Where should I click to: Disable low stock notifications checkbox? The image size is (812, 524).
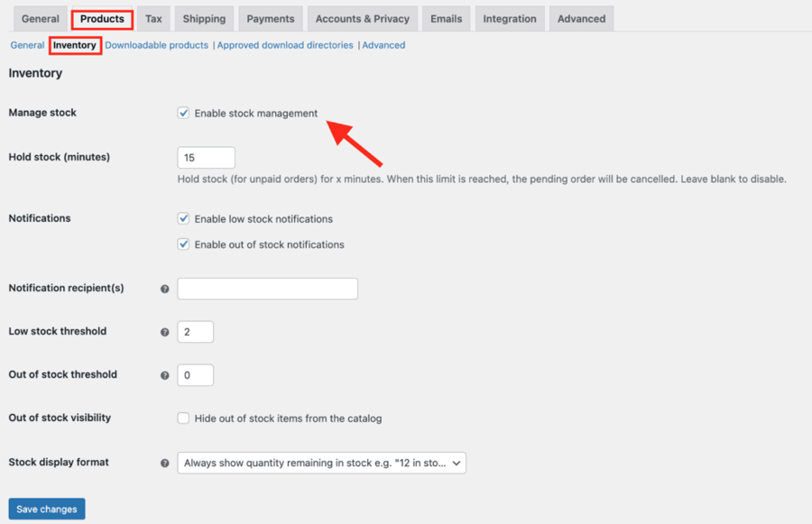click(184, 219)
